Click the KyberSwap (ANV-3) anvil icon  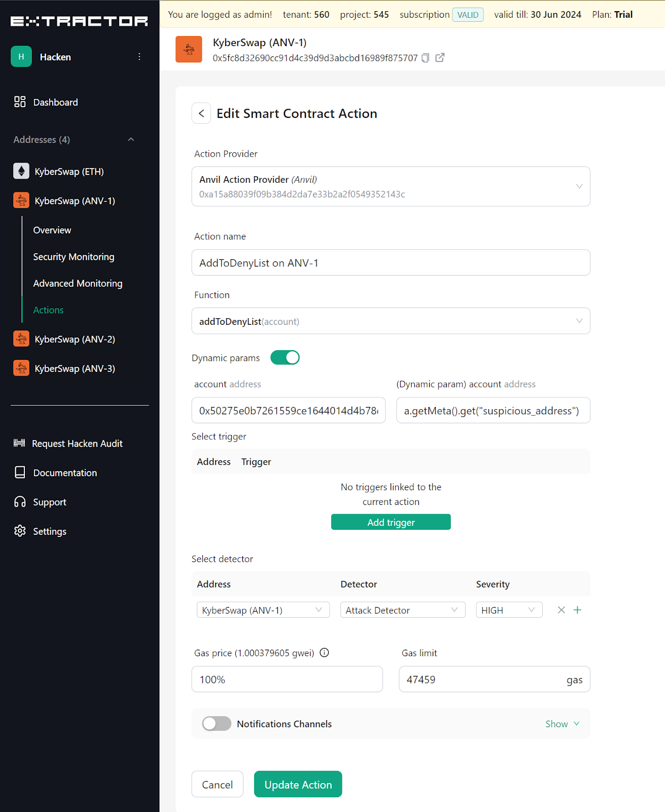(21, 368)
